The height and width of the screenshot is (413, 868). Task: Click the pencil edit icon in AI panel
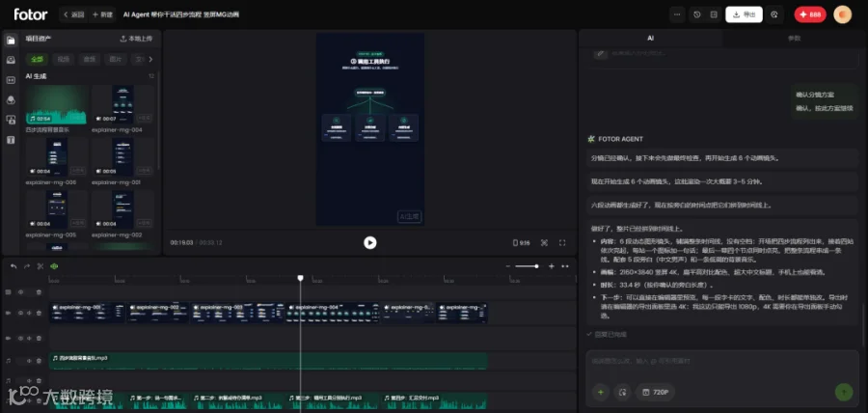[x=600, y=53]
